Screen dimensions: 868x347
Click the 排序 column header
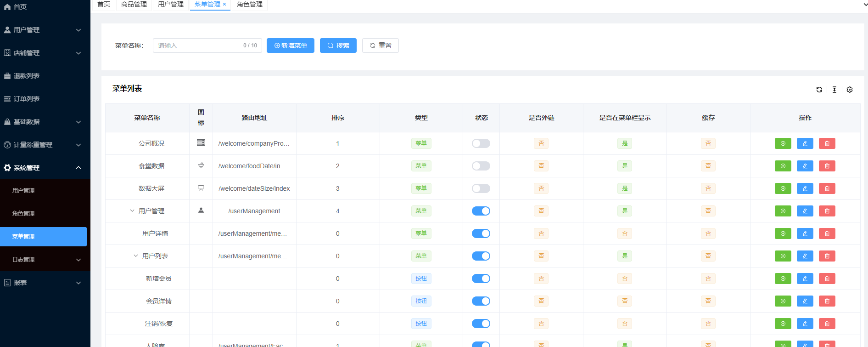pos(338,118)
